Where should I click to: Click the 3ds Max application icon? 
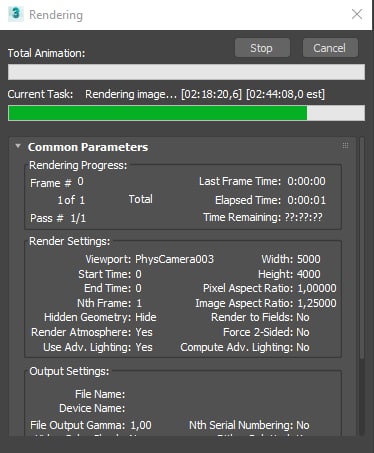pos(15,14)
